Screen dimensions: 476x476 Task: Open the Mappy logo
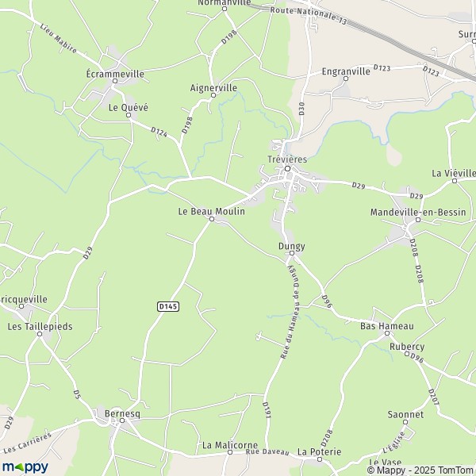tap(25, 467)
